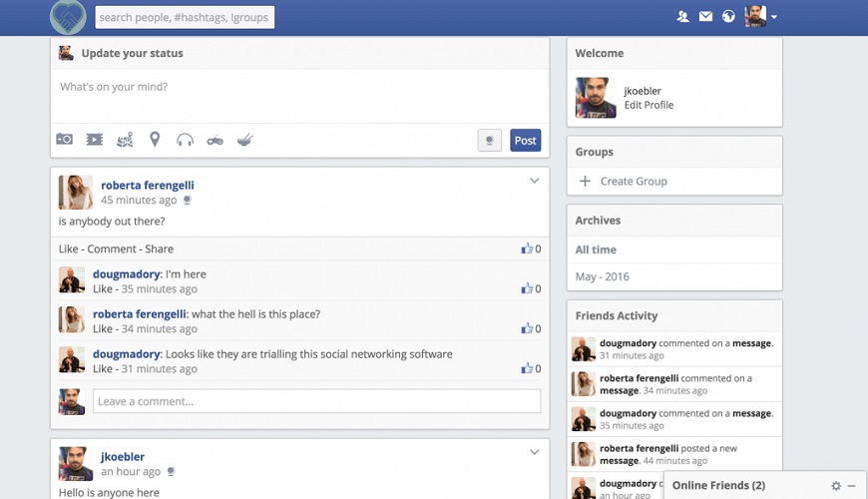The image size is (868, 499).
Task: Open Online Friends settings gear
Action: pos(836,486)
